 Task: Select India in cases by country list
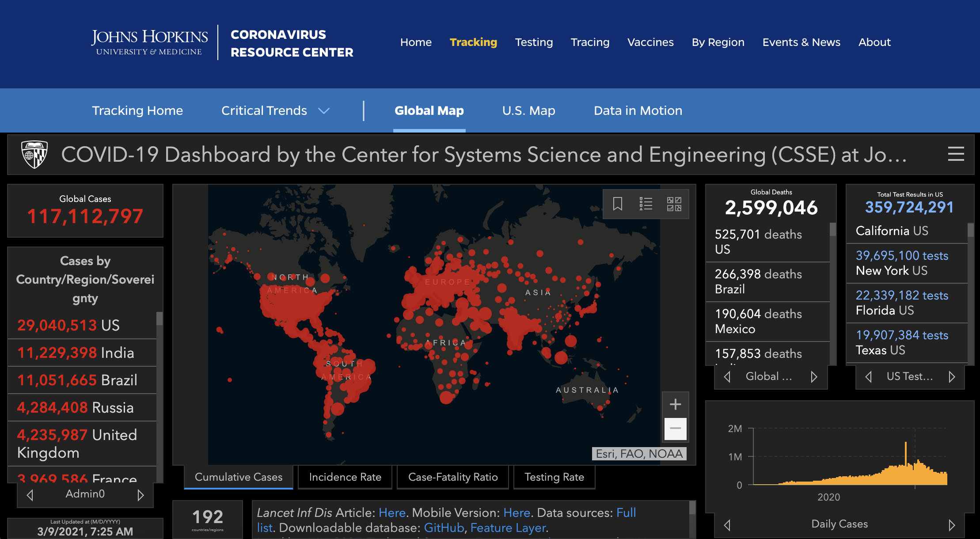tap(76, 353)
